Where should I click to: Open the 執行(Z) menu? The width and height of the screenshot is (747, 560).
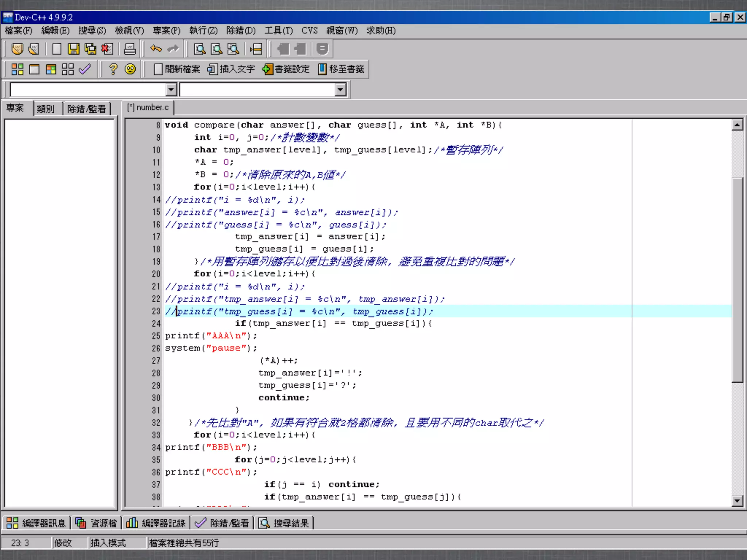click(203, 31)
